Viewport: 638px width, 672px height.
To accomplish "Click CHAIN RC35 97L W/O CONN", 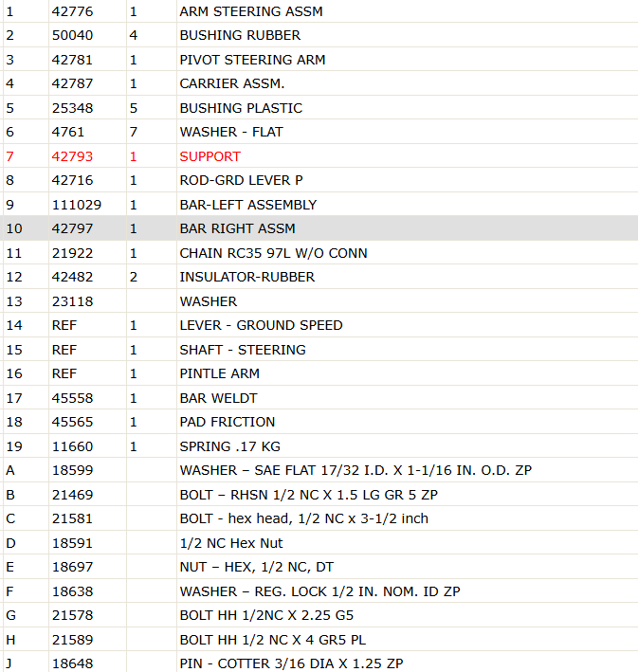I will pos(273,253).
